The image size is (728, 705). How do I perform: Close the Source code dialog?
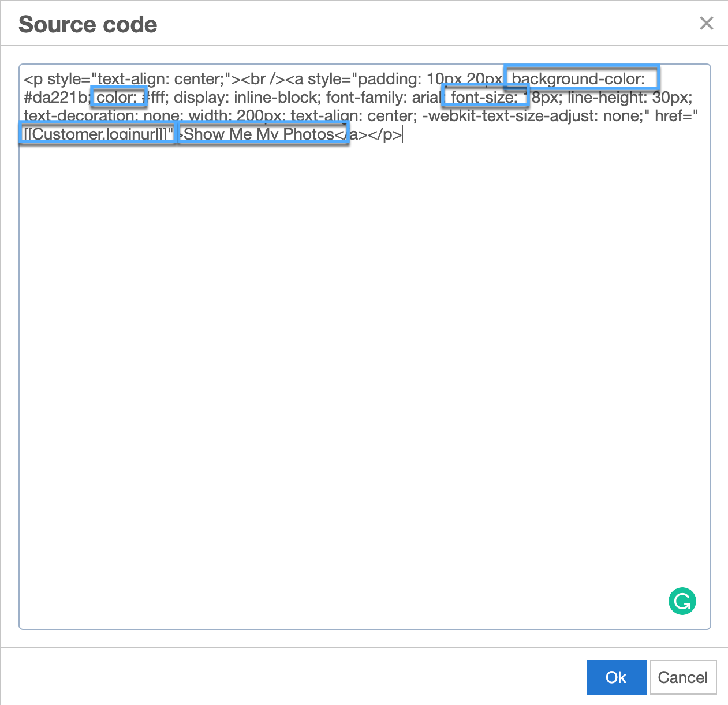tap(706, 24)
